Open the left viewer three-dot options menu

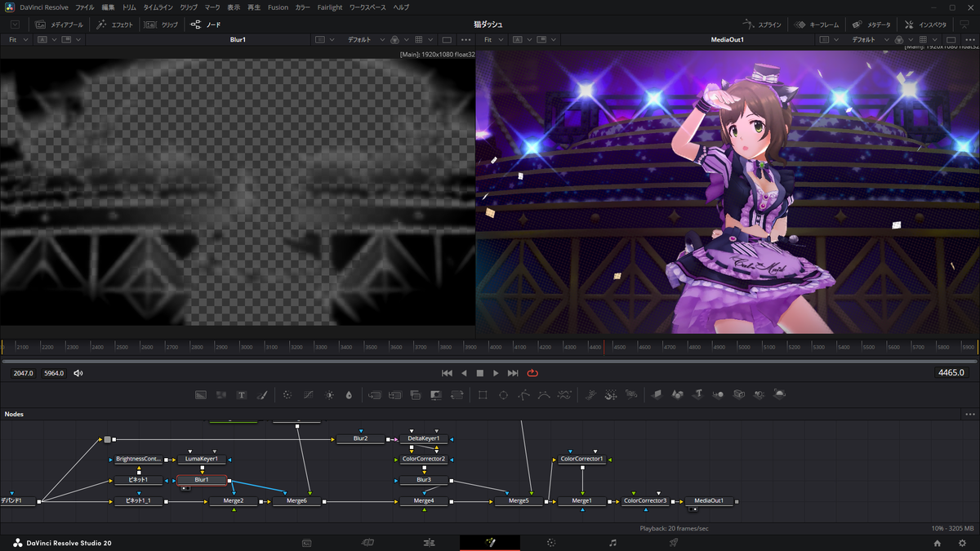(x=465, y=39)
